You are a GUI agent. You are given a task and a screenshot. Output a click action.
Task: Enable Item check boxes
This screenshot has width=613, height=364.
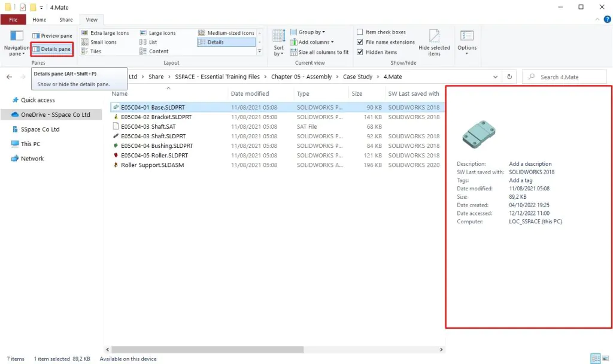pos(360,32)
